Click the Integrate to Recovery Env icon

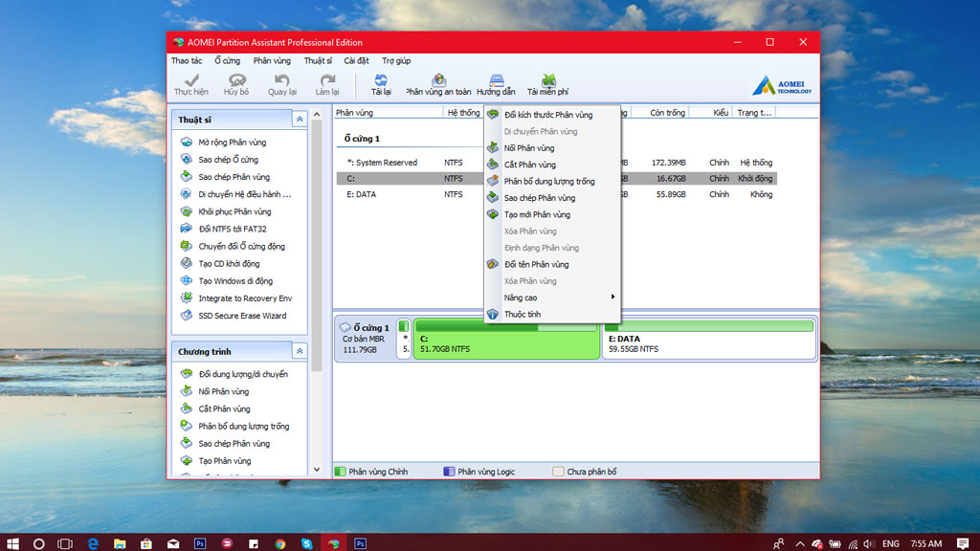[187, 298]
